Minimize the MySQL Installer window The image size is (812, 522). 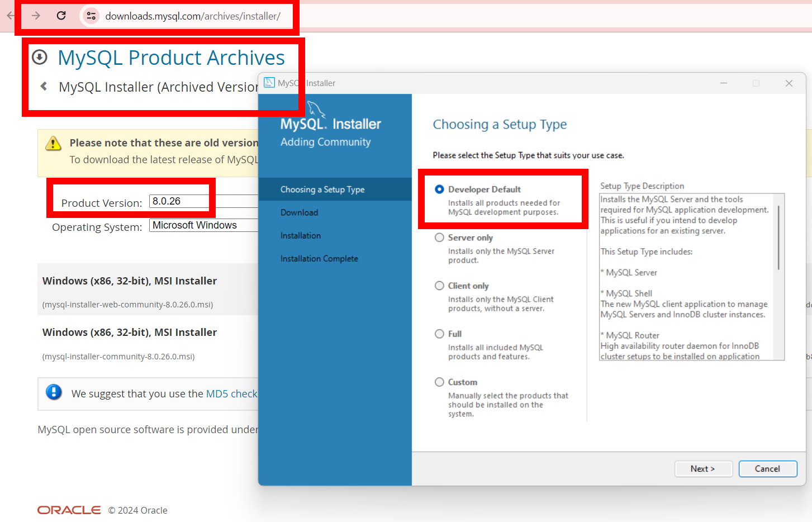[x=724, y=83]
